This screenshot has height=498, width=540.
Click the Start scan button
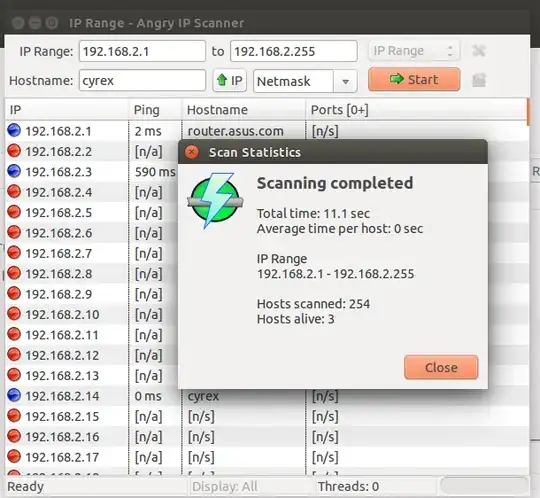click(414, 80)
